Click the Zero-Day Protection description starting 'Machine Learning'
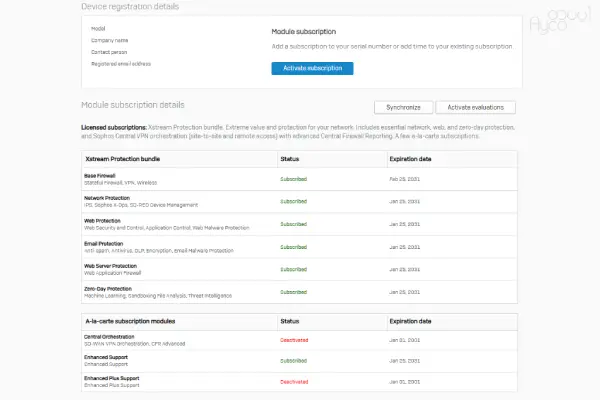 click(x=158, y=296)
